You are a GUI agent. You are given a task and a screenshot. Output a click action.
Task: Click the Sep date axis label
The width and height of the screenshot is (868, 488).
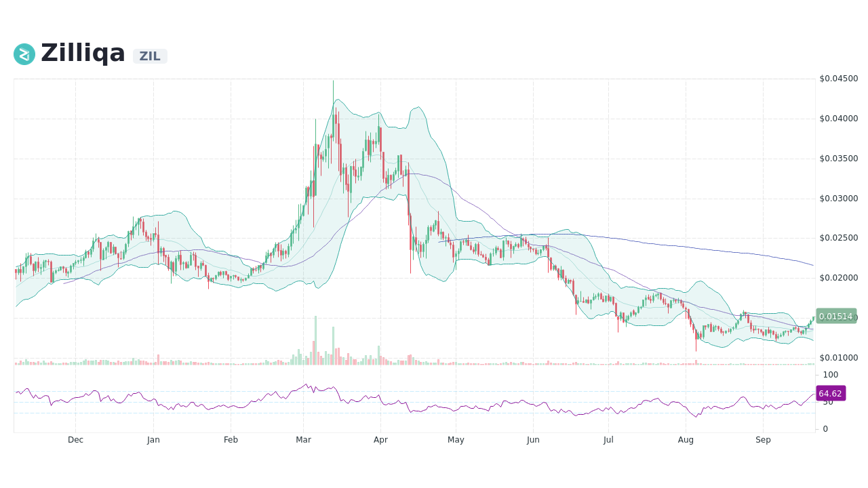(x=763, y=440)
